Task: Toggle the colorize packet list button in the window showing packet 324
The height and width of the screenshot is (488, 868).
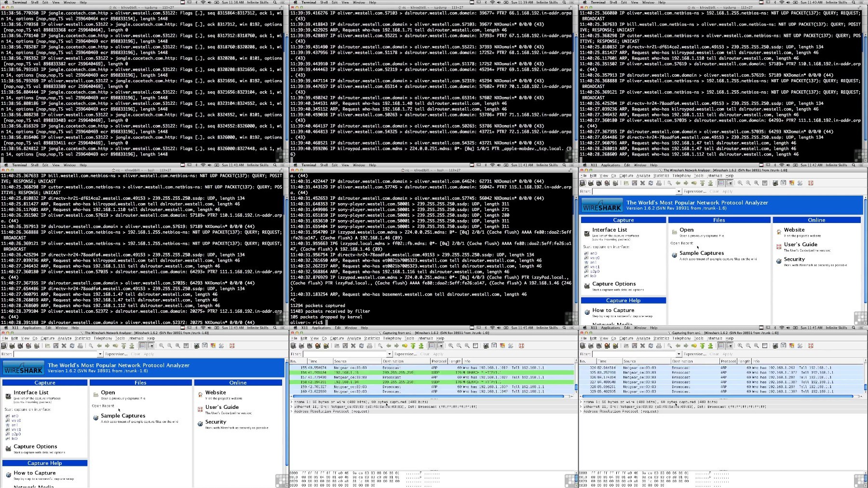Action: [721, 346]
